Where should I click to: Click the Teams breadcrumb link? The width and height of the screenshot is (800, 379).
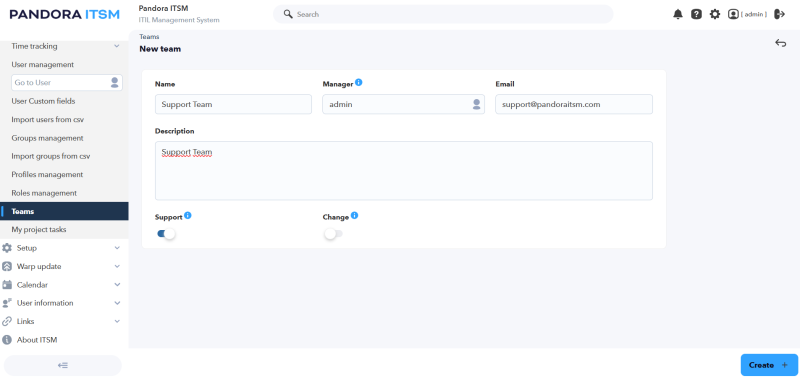[149, 37]
